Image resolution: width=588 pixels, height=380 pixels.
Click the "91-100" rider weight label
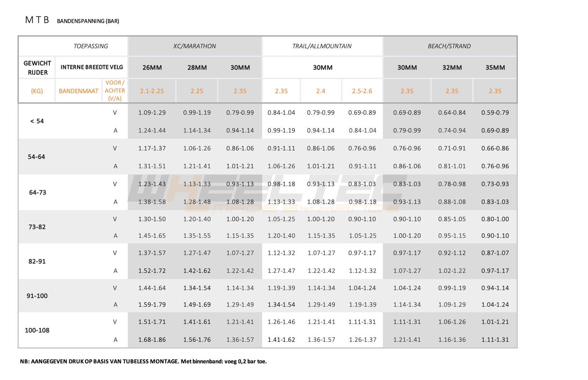pos(37,296)
